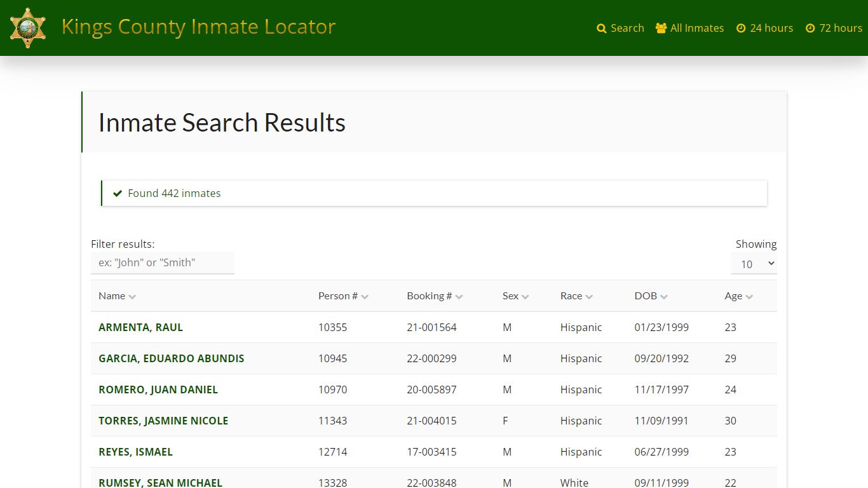The height and width of the screenshot is (488, 868).
Task: Sort table by Age column arrow
Action: [x=749, y=297]
